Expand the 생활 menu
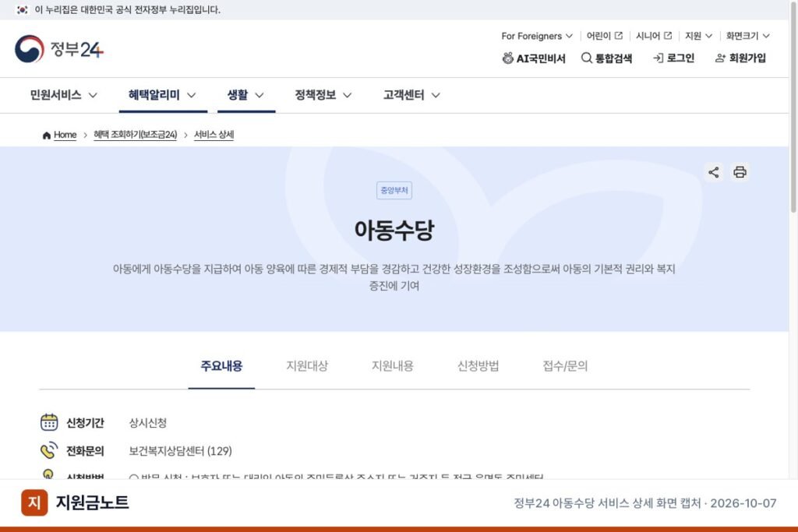The image size is (798, 532). (245, 95)
